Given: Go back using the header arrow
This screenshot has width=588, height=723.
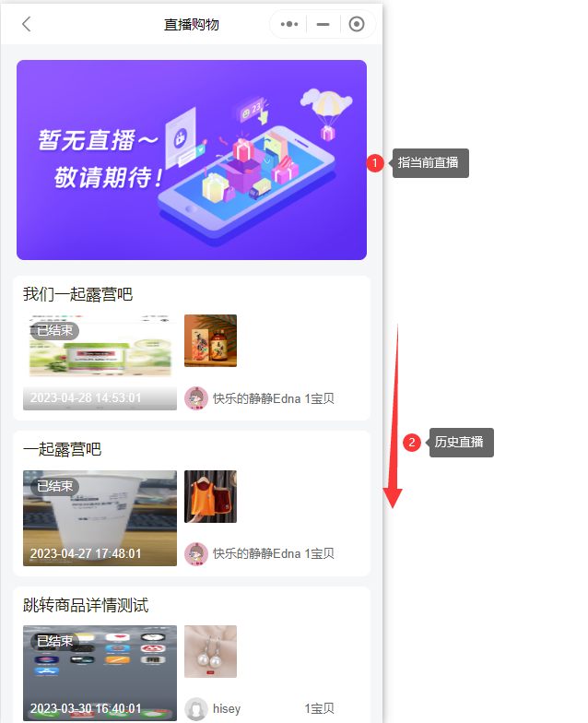Looking at the screenshot, I should click(26, 24).
